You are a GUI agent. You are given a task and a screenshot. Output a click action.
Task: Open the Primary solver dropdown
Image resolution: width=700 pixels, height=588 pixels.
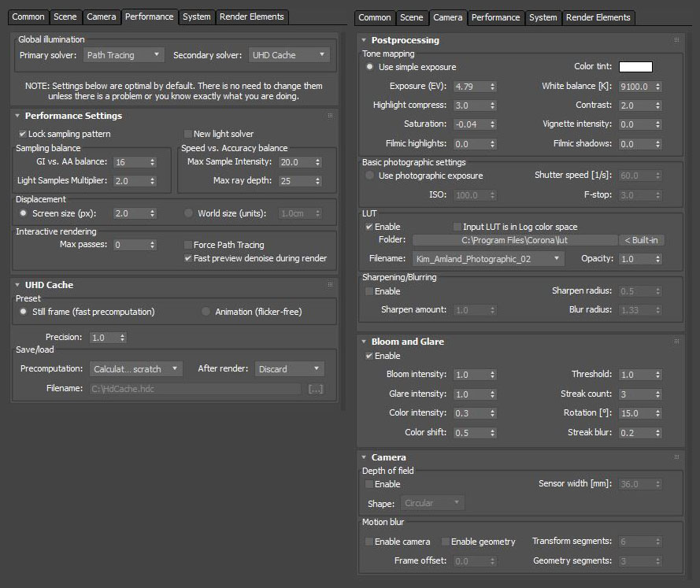(124, 55)
